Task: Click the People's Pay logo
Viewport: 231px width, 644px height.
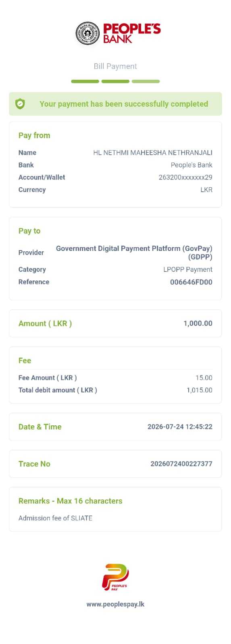Action: tap(115, 577)
